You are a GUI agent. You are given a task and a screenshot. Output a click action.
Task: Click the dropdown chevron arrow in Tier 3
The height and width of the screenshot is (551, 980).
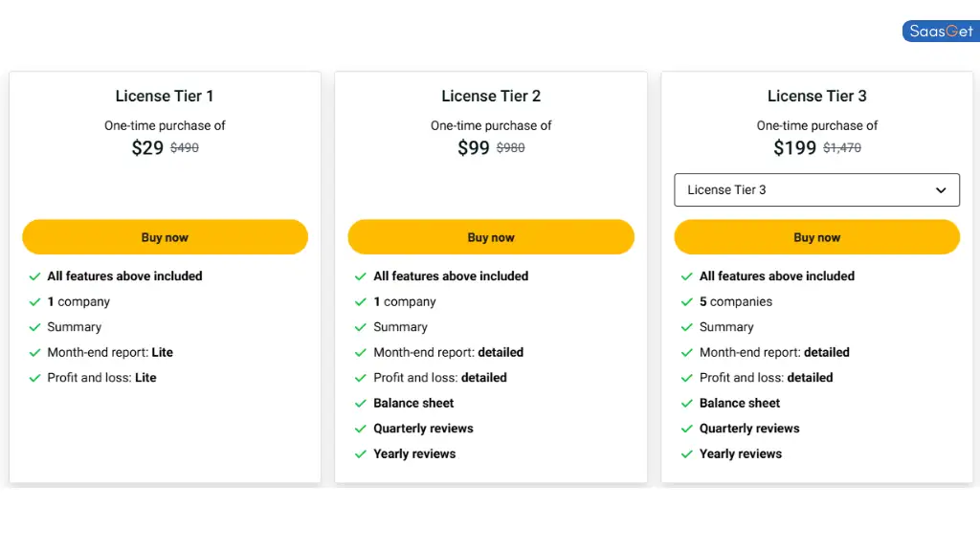tap(941, 190)
